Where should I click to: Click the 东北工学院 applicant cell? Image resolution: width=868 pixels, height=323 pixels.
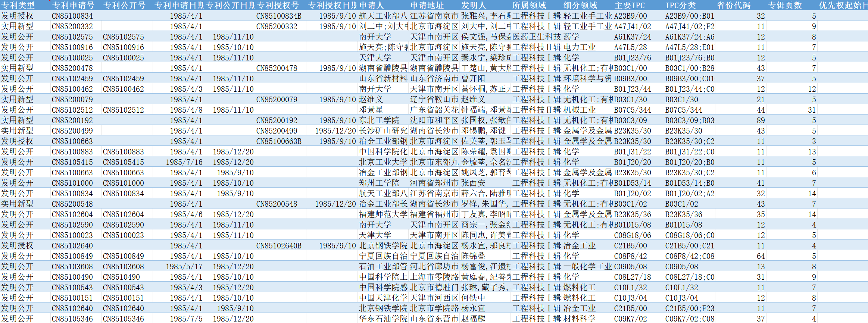click(379, 120)
